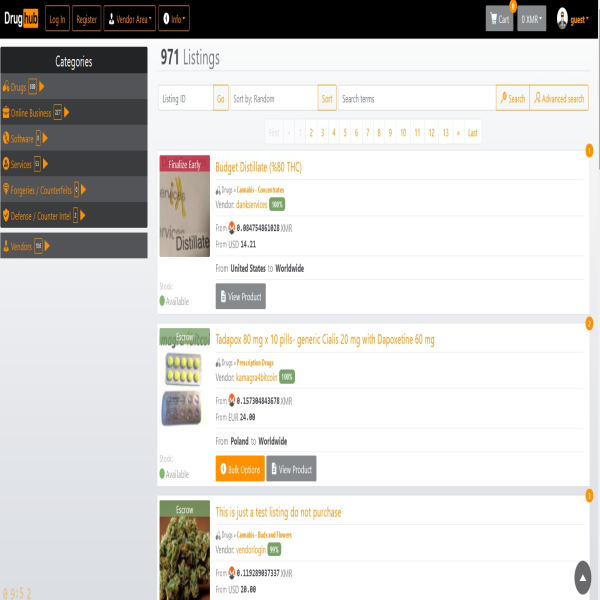Click the Vendors category icon
Viewport: 600px width, 600px height.
(6, 245)
